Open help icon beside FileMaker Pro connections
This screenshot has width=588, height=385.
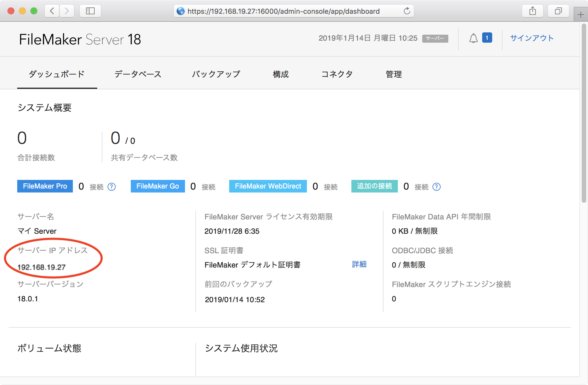tap(112, 187)
